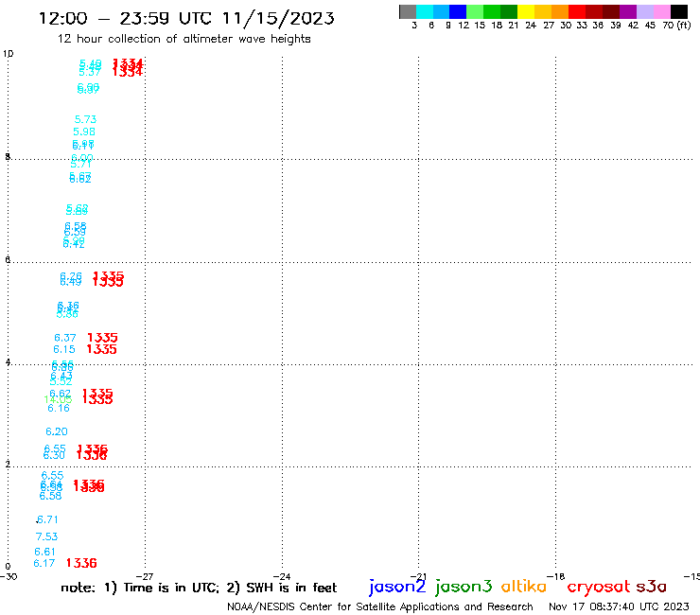This screenshot has width=700, height=615.
Task: Click the green 14.05 wave height value
Action: point(58,399)
